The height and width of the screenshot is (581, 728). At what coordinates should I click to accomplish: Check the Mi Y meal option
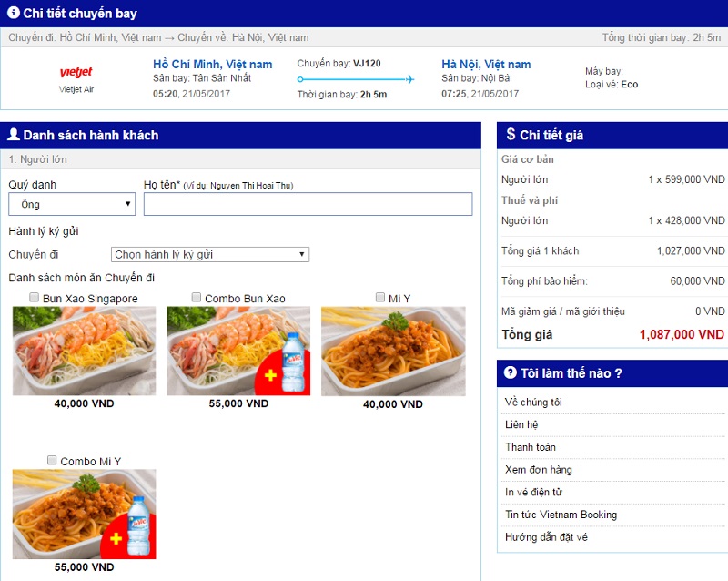click(380, 298)
